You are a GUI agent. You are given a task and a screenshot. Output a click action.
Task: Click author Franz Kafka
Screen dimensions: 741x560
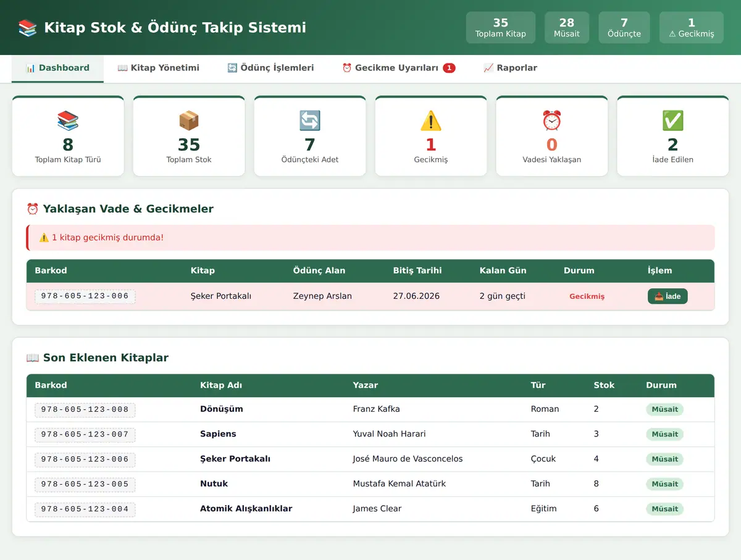tap(377, 409)
